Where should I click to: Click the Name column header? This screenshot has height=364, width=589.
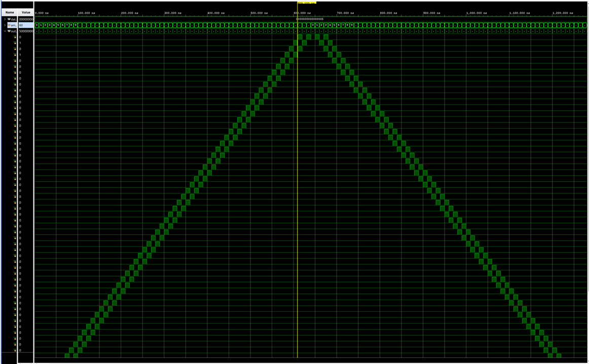(x=10, y=12)
